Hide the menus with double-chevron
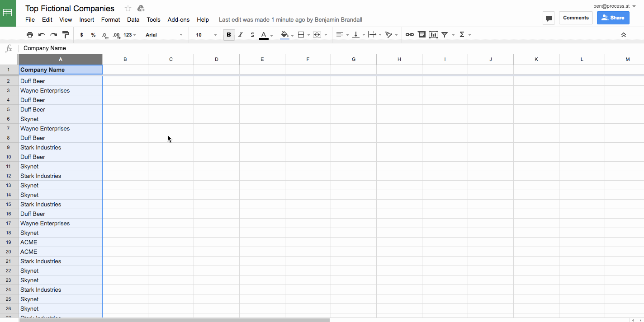This screenshot has width=644, height=322. pos(623,35)
